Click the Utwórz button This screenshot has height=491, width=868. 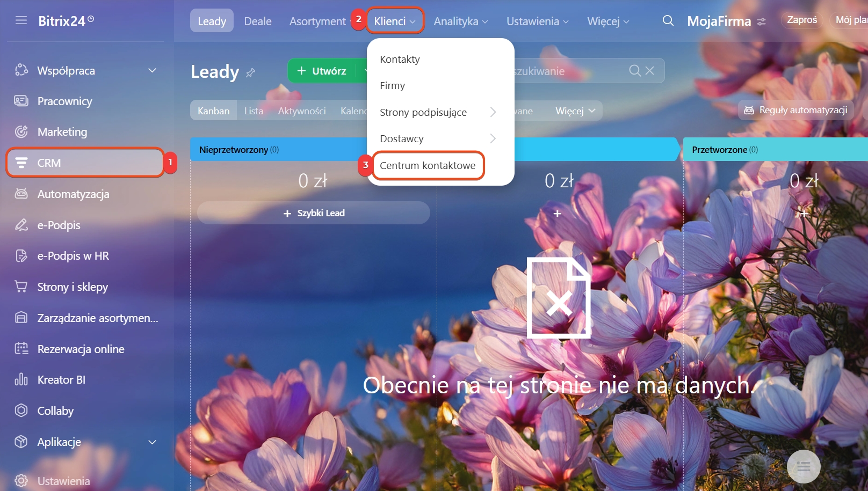pyautogui.click(x=322, y=71)
